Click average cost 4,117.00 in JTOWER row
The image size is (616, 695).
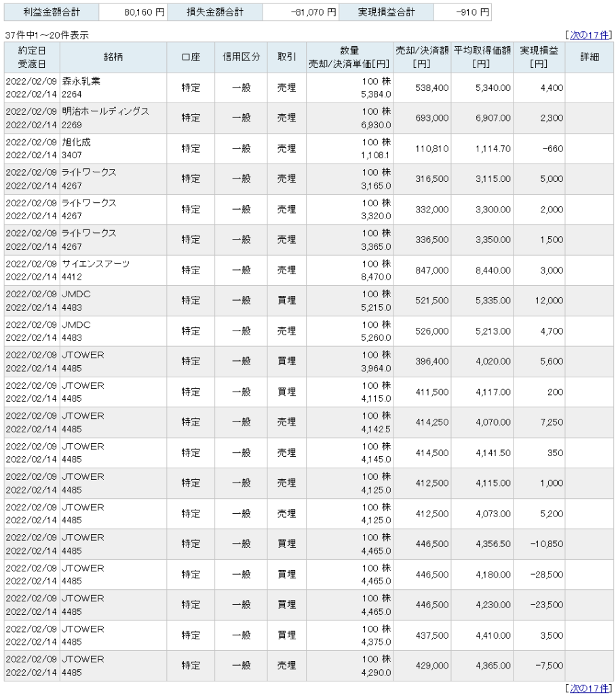[493, 392]
